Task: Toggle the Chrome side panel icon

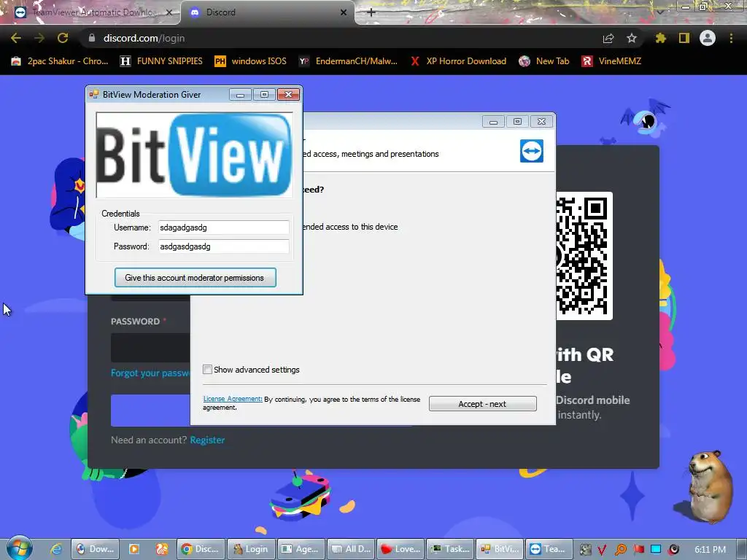Action: pyautogui.click(x=684, y=38)
